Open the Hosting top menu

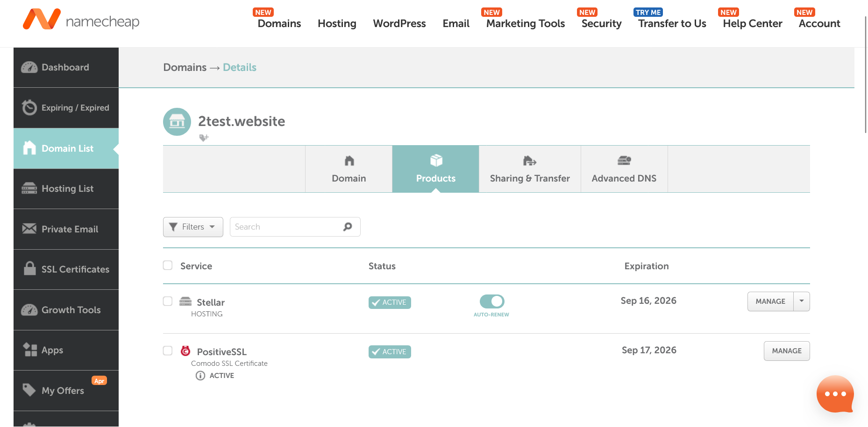click(x=337, y=23)
